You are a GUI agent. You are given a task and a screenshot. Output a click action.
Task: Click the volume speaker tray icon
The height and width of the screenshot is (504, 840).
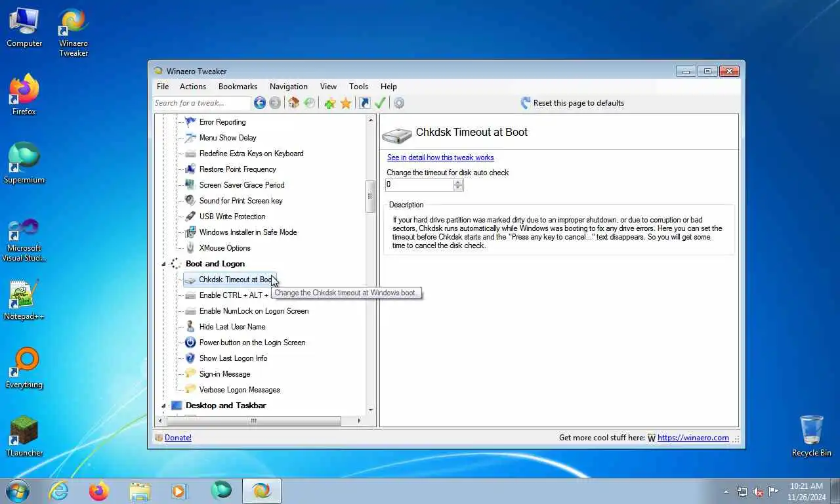point(757,492)
